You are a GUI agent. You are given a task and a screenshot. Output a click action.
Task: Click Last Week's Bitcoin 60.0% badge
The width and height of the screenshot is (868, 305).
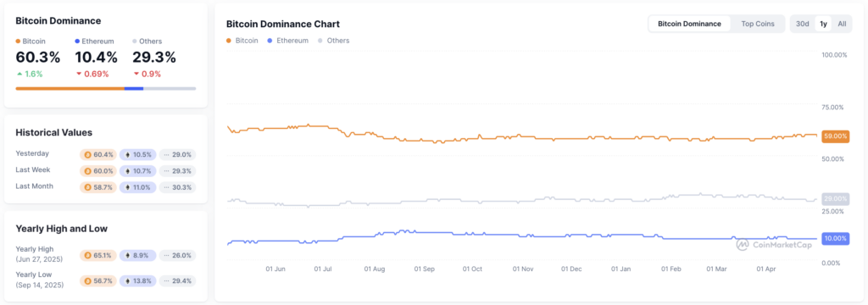(98, 171)
